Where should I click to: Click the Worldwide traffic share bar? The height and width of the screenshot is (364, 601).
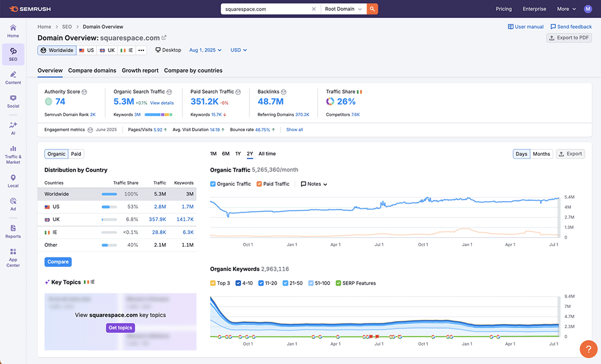(x=109, y=194)
